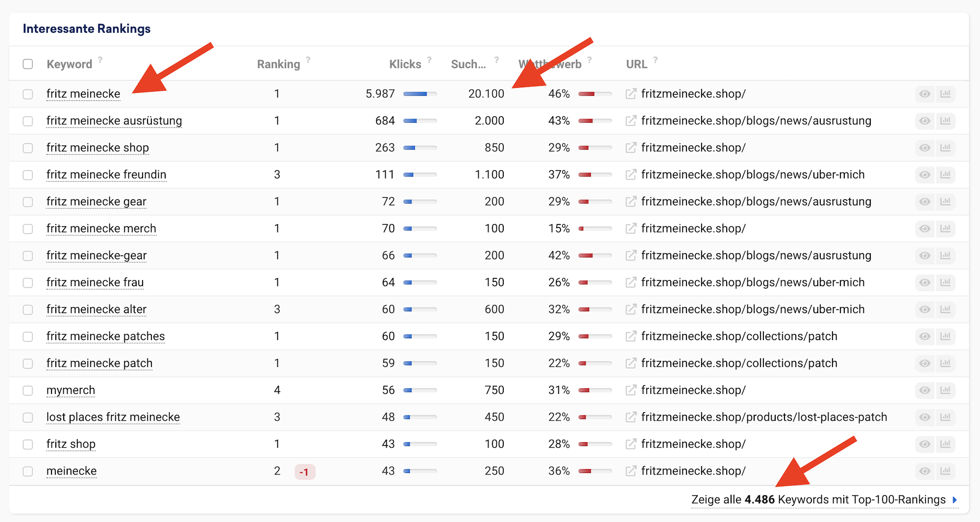980x522 pixels.
Task: Check the lost places fritz meinecke checkbox
Action: pos(28,418)
